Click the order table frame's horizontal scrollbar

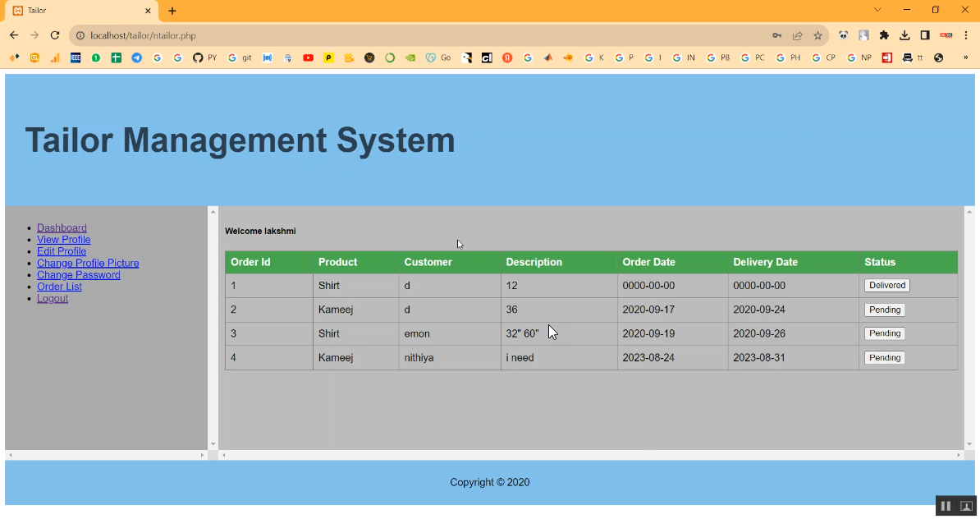pos(591,455)
